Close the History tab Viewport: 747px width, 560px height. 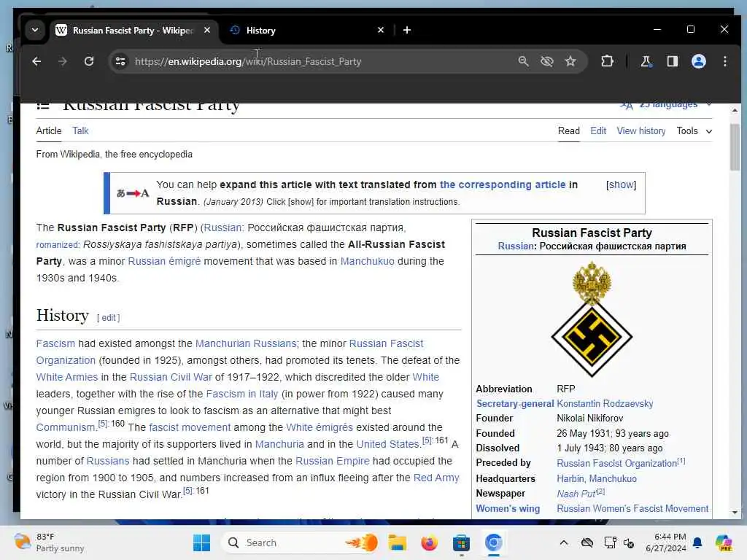381,30
